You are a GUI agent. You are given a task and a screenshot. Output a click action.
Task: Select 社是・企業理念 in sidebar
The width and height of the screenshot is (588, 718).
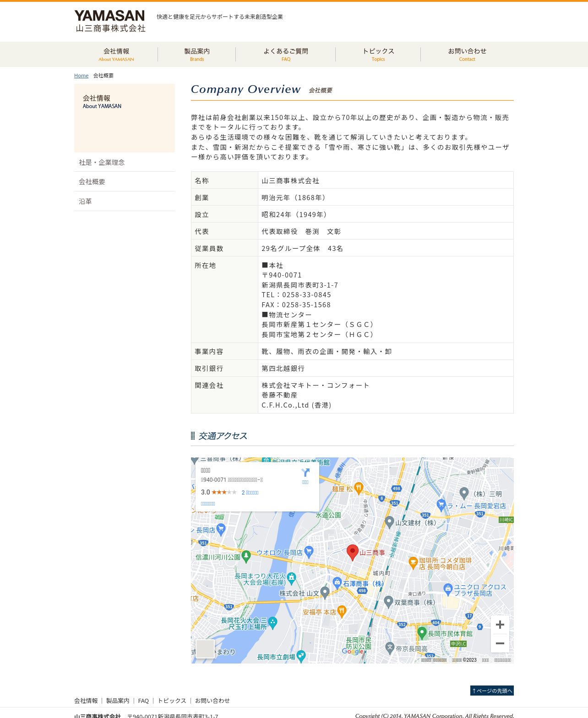pyautogui.click(x=125, y=162)
